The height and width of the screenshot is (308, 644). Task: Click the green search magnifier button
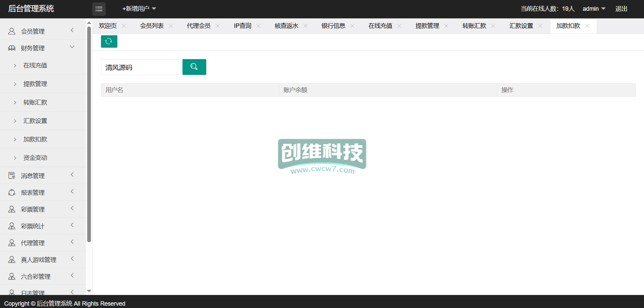click(x=194, y=67)
